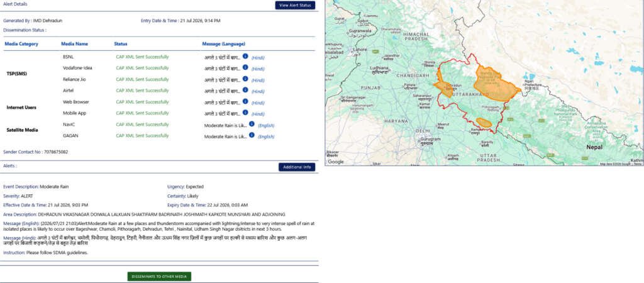Click the info icon for Mobile App message
The width and height of the screenshot is (644, 283).
[245, 112]
